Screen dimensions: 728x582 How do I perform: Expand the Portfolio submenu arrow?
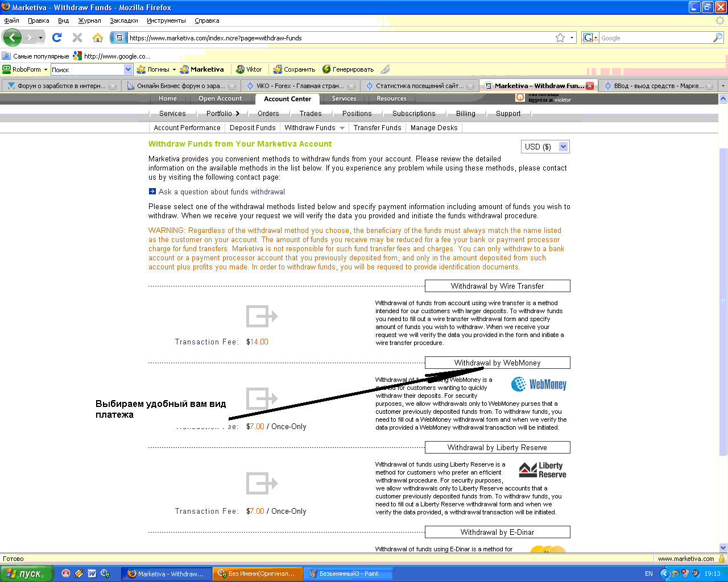click(x=238, y=113)
